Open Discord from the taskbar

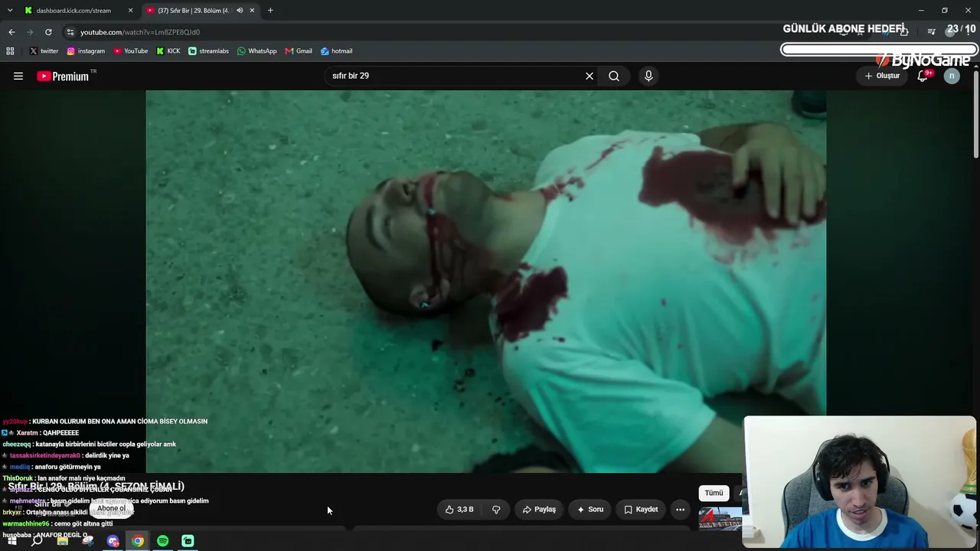pos(113,541)
